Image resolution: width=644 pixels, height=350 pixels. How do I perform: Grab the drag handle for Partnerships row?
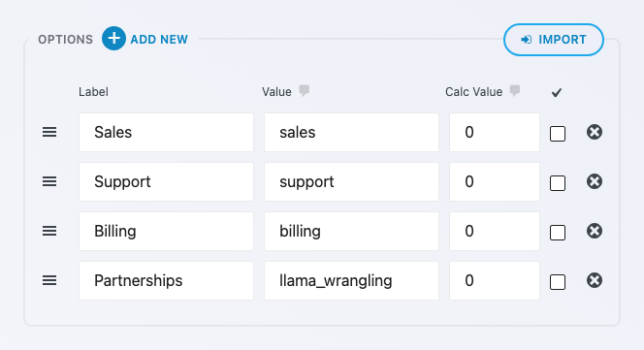click(x=49, y=280)
